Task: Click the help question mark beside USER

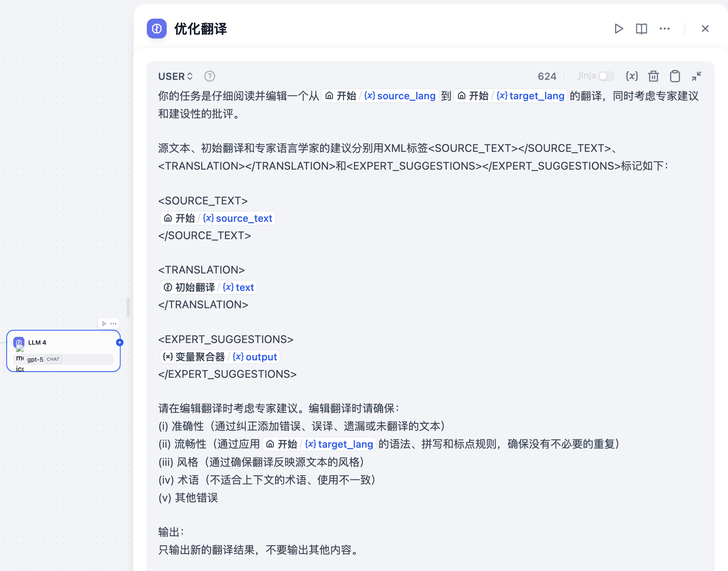Action: 210,76
